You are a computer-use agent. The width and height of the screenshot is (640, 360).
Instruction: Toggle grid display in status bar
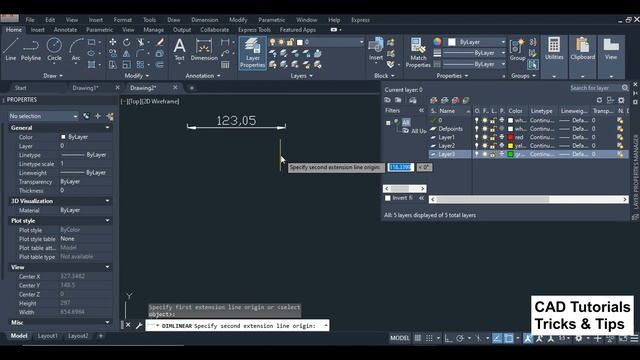click(x=418, y=338)
